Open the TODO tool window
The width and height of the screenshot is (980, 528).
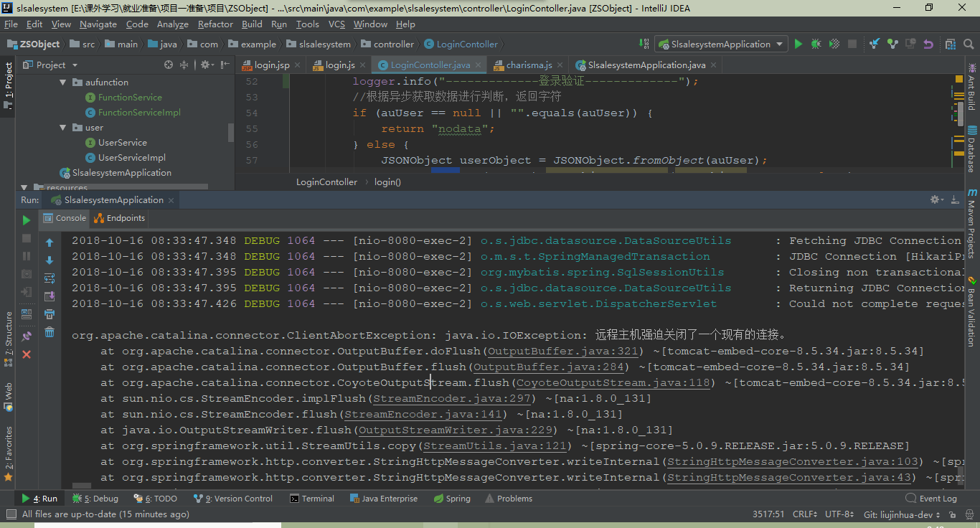155,499
